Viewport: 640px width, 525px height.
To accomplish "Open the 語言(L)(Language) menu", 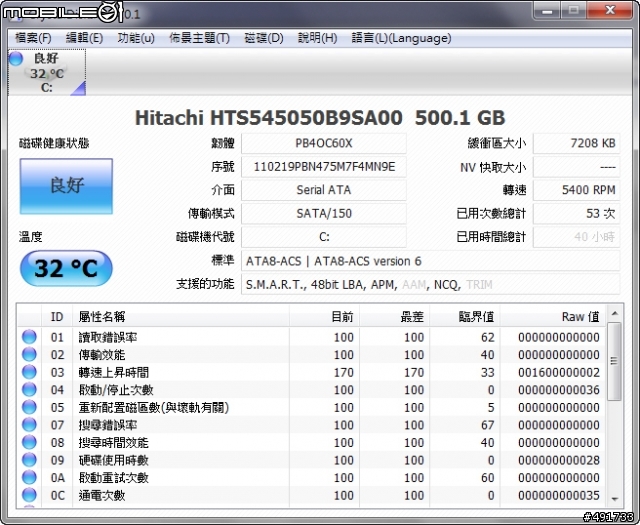I will pyautogui.click(x=401, y=38).
